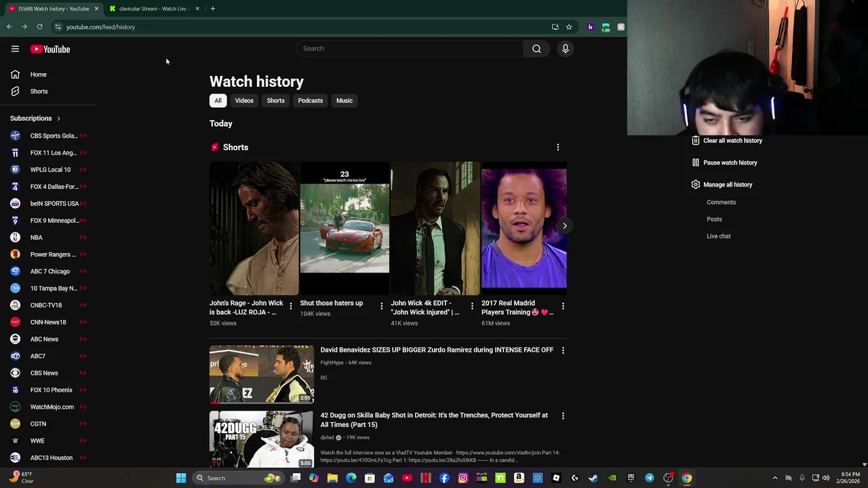Open Manage all history
Viewport: 868px width, 488px height.
click(x=728, y=184)
